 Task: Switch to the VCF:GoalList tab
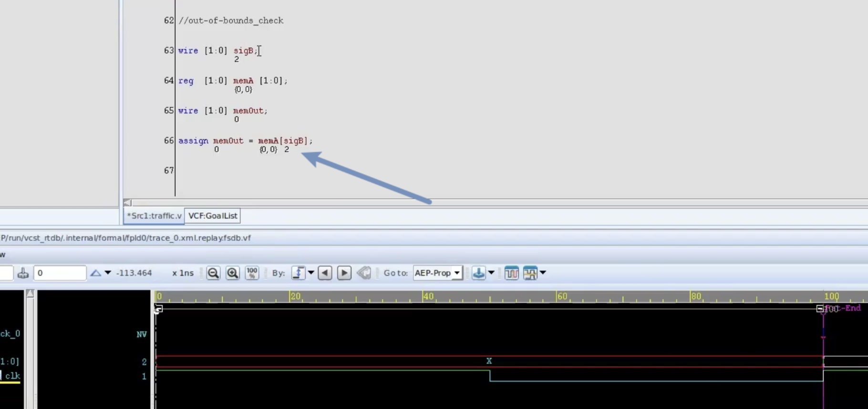coord(213,215)
